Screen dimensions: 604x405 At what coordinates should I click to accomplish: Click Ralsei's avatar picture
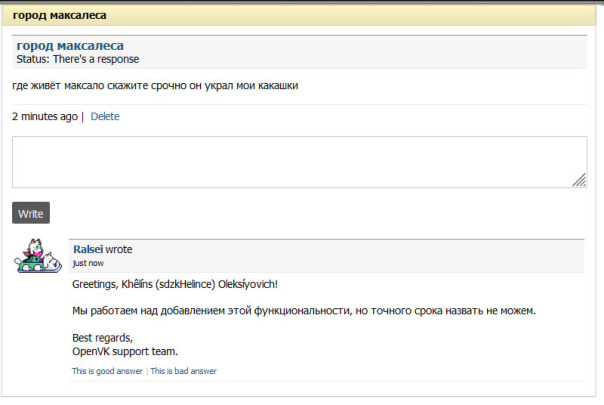pos(38,256)
